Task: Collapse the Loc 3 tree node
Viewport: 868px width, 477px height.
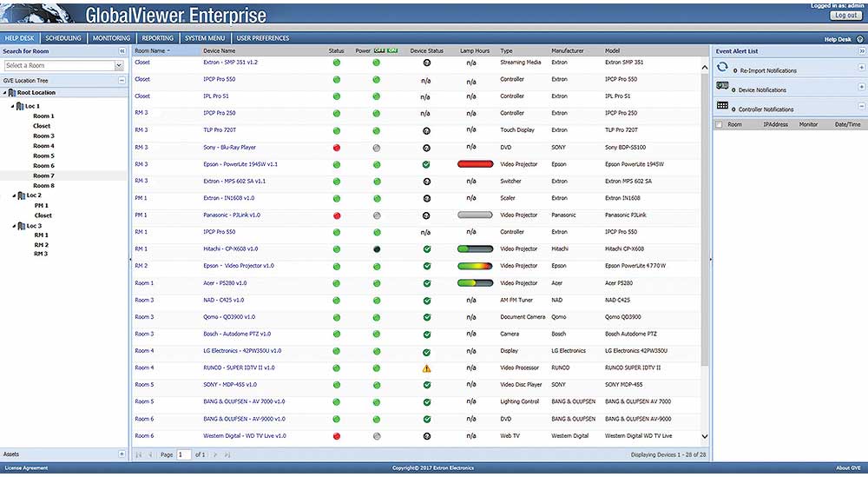Action: tap(15, 226)
